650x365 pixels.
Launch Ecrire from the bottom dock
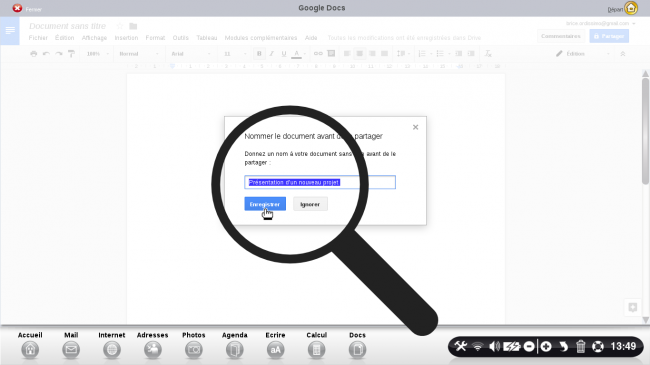coord(275,350)
